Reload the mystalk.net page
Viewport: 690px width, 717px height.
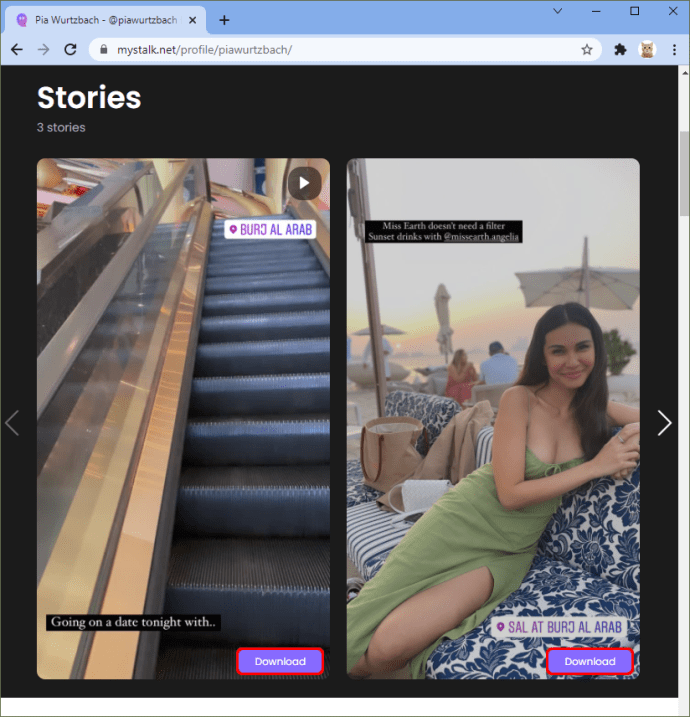70,49
